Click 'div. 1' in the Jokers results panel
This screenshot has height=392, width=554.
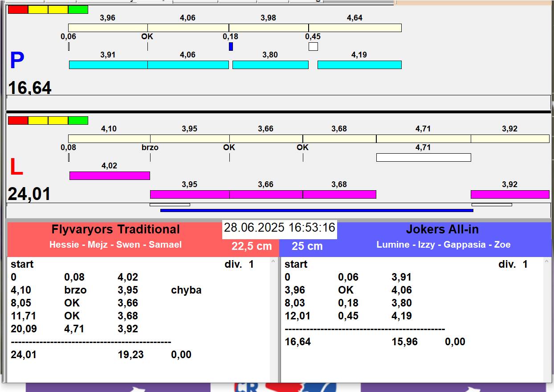(x=513, y=264)
